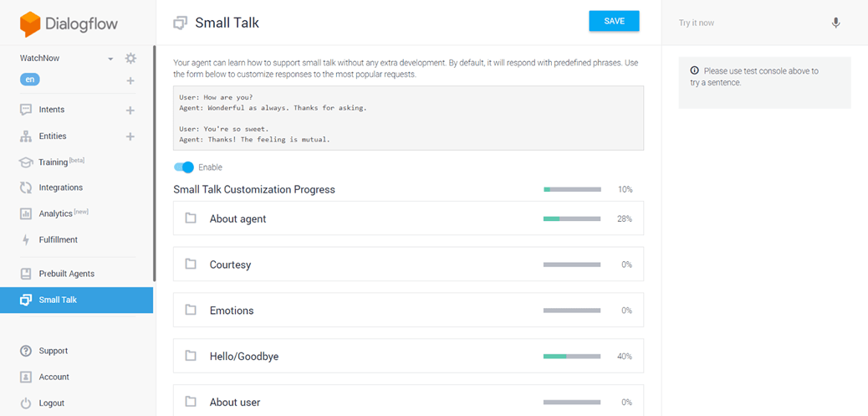Click the Training graduation cap icon
The width and height of the screenshot is (868, 416).
(26, 162)
